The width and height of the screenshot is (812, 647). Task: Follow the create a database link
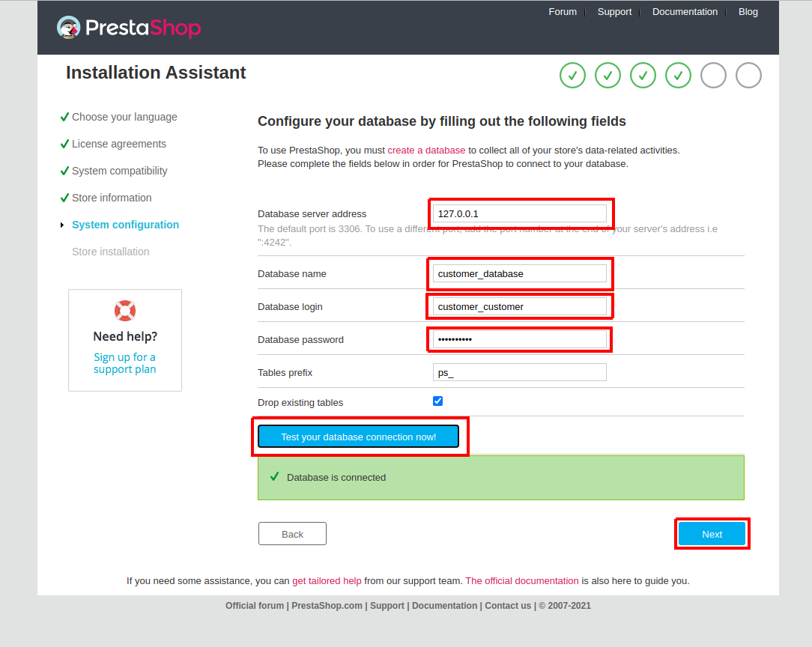click(426, 151)
